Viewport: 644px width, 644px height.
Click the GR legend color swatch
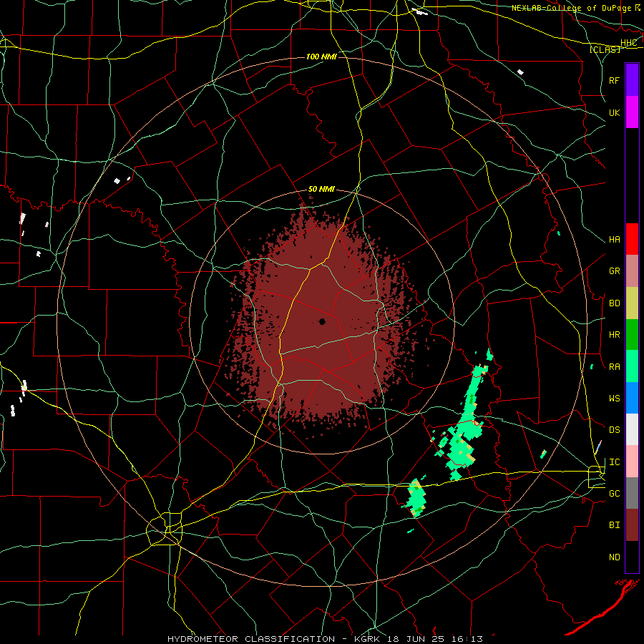pyautogui.click(x=632, y=271)
